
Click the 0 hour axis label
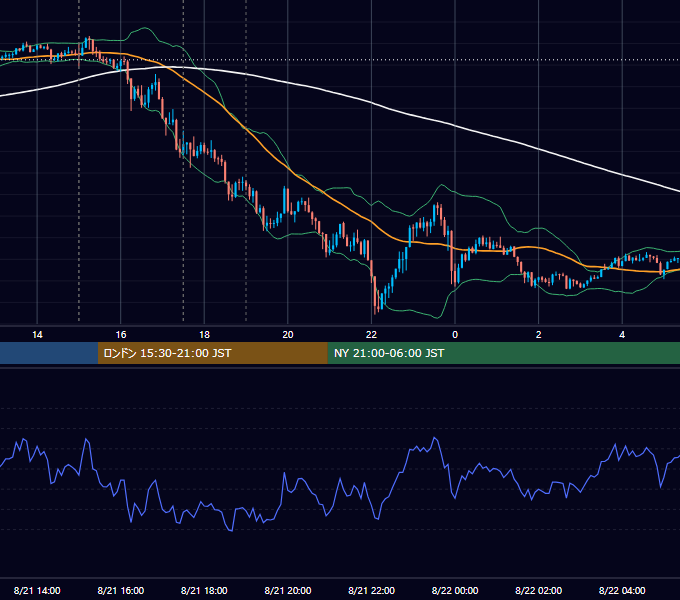point(455,335)
